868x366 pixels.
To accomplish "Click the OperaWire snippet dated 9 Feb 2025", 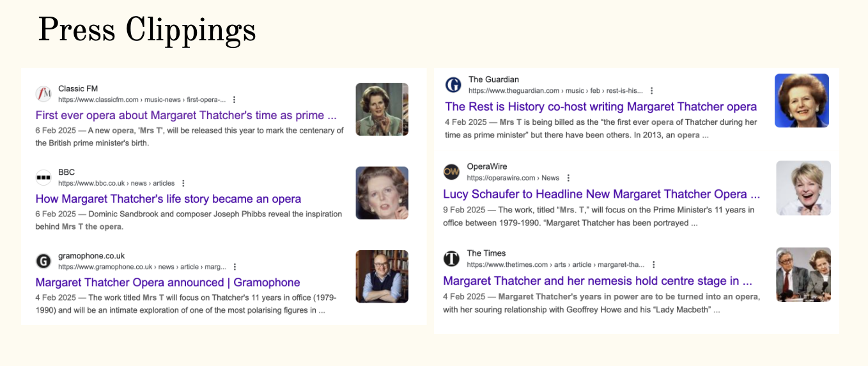I will [599, 216].
